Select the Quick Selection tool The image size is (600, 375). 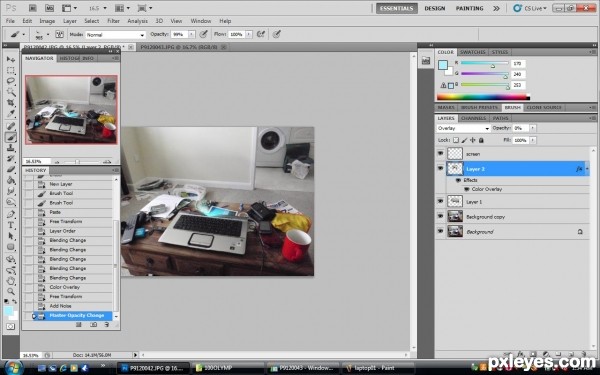click(x=11, y=92)
